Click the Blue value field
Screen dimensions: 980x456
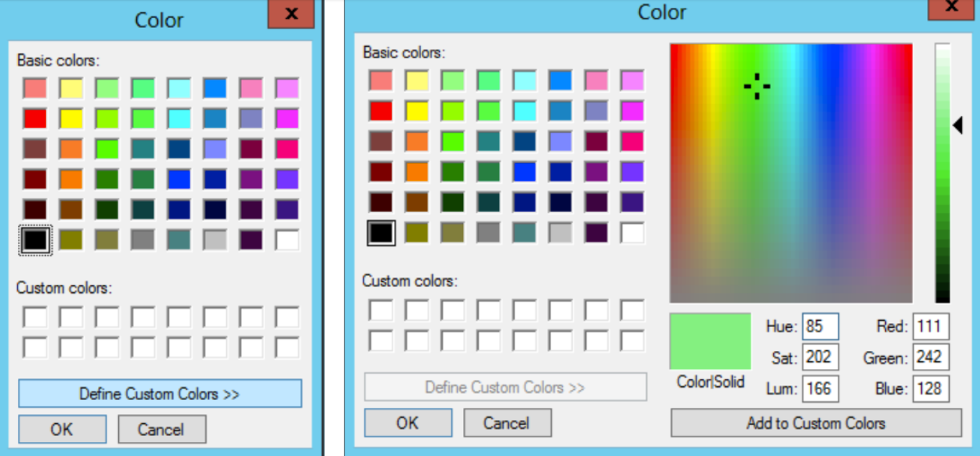point(930,388)
